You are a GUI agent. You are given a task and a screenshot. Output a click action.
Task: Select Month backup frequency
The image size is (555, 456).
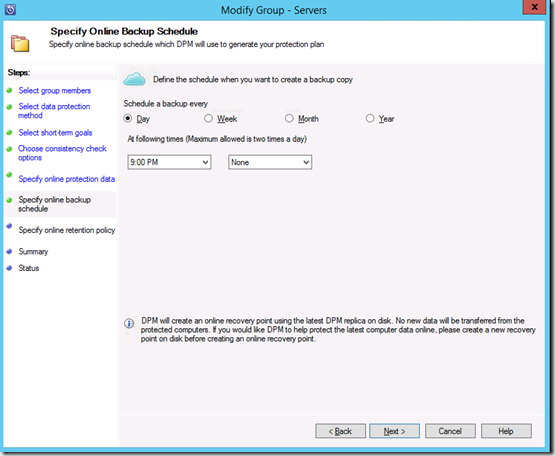289,118
